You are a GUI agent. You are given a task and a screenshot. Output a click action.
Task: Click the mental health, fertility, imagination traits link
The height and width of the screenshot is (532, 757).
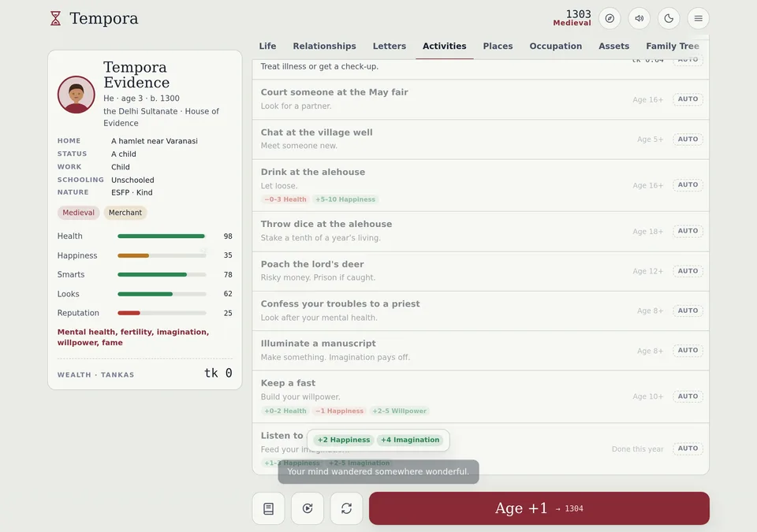[x=133, y=337]
